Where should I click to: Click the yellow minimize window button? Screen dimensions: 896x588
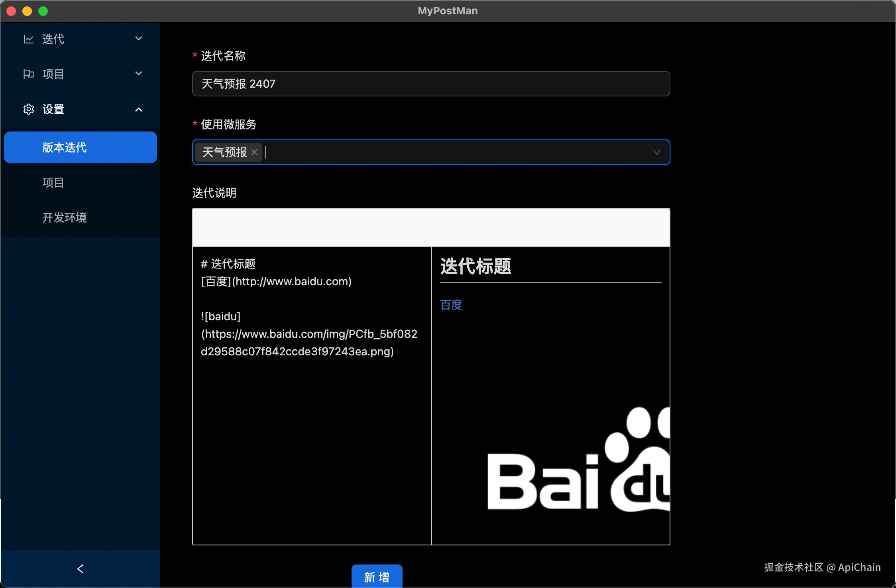27,11
